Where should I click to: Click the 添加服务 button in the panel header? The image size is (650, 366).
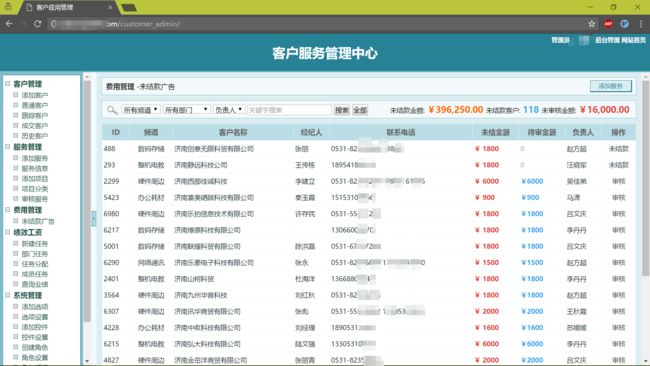[x=611, y=86]
